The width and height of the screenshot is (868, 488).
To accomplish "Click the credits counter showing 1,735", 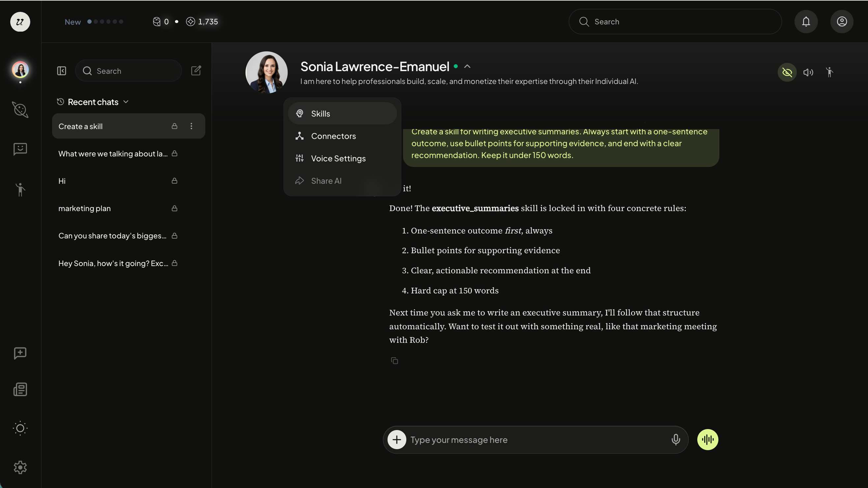I will point(202,21).
